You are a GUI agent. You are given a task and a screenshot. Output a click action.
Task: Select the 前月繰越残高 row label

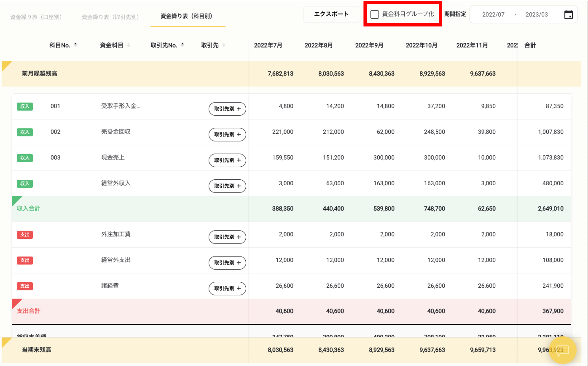[x=39, y=73]
